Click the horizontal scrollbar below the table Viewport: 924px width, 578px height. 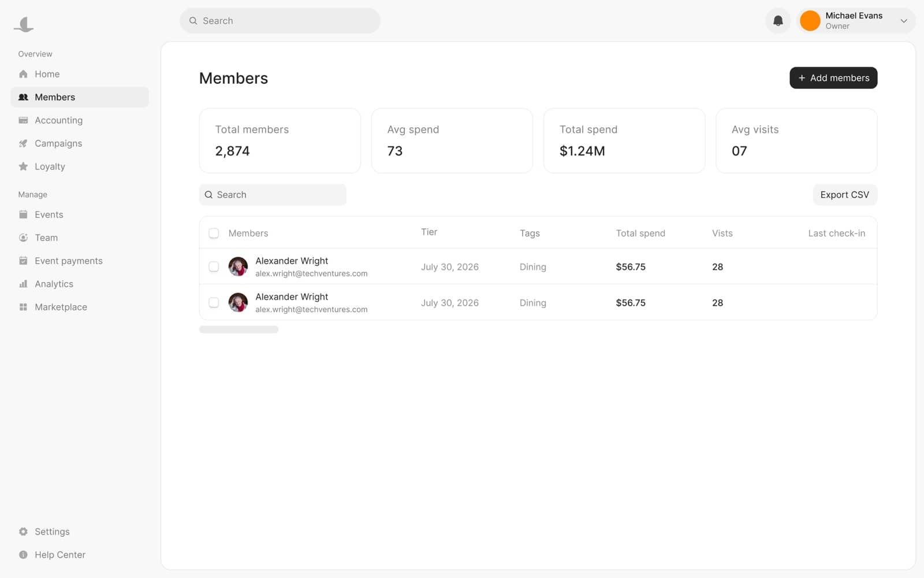point(239,329)
